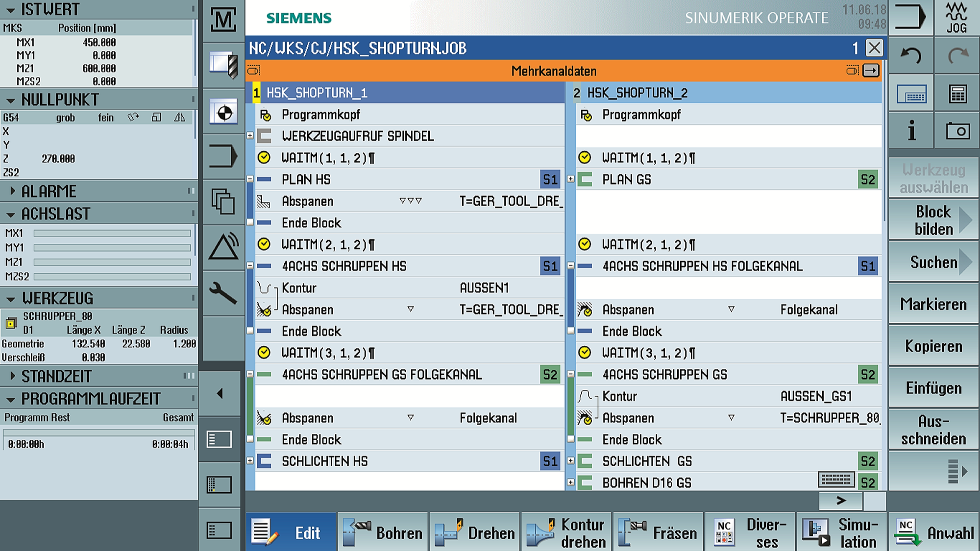
Task: Click the undo arrow icon
Action: (911, 55)
